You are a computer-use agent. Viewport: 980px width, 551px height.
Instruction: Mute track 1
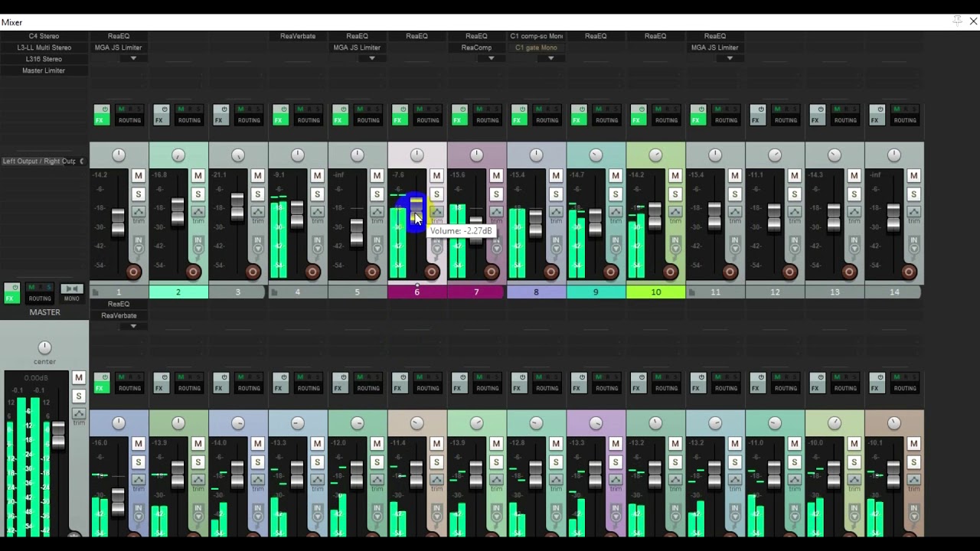point(139,176)
